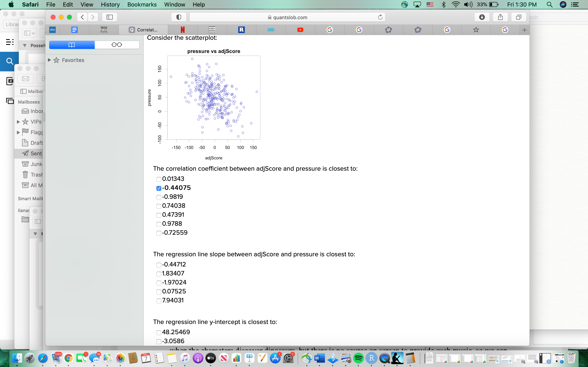Open Netflix from the favorites bar
Viewport: 588px width, 367px height.
[x=182, y=30]
